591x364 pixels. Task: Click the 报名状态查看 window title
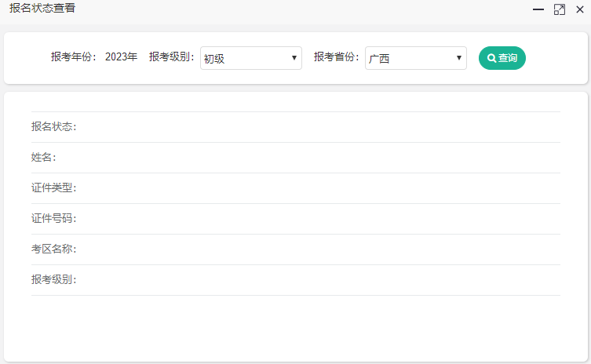[42, 8]
